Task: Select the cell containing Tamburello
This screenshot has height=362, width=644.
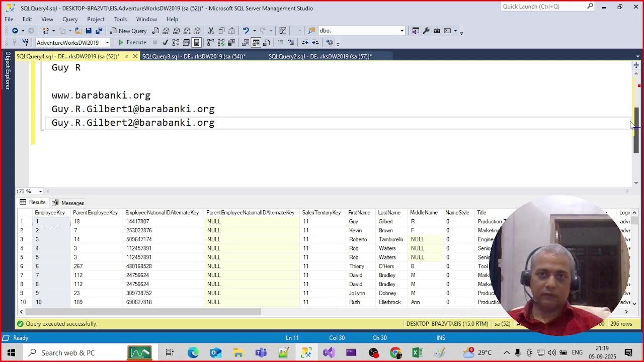Action: (x=393, y=239)
